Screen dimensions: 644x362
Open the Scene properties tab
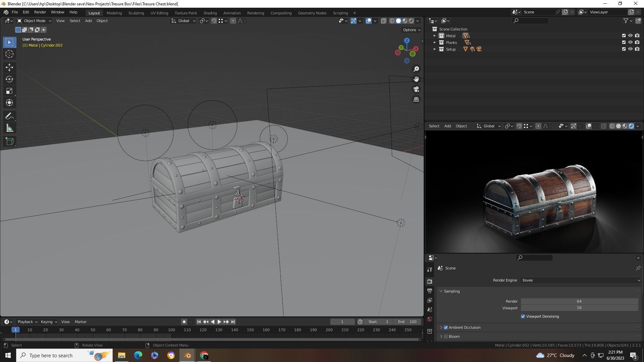[430, 310]
